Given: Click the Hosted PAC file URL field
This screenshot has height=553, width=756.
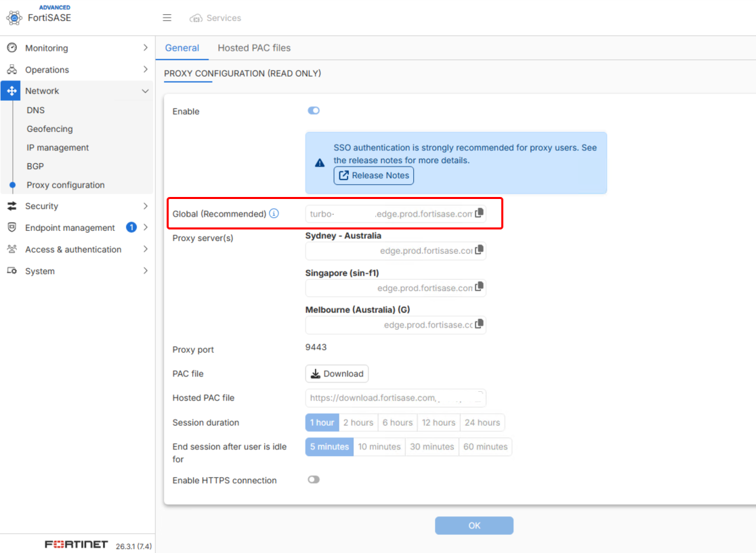Looking at the screenshot, I should [x=396, y=398].
